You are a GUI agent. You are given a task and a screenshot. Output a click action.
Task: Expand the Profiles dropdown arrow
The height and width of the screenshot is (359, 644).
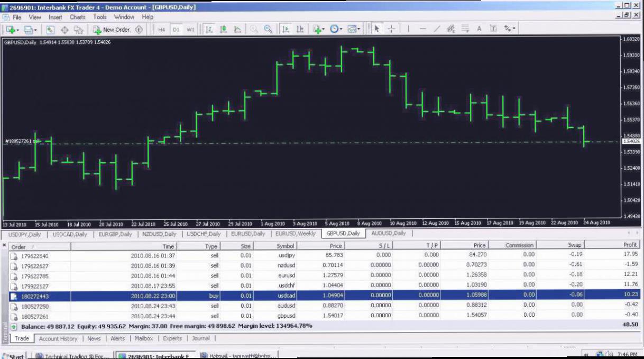[35, 30]
